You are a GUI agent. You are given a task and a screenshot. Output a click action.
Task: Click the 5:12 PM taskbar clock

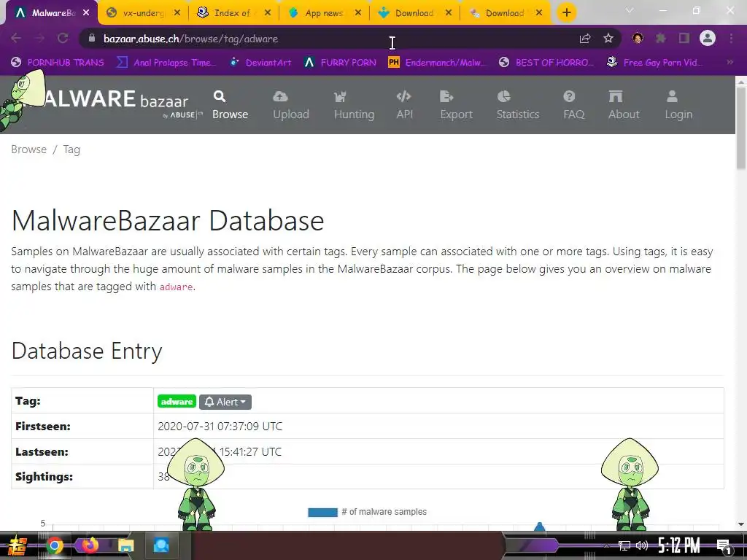pos(679,545)
